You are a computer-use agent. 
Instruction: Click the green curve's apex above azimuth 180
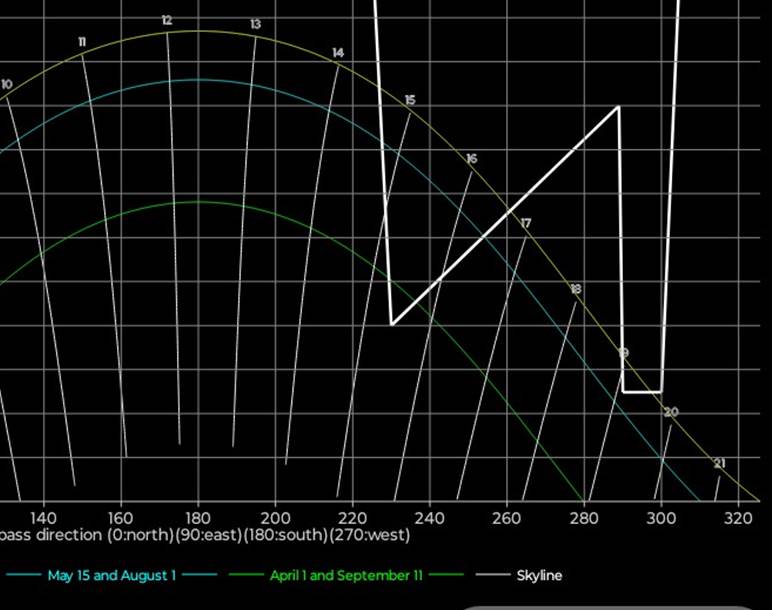pyautogui.click(x=198, y=202)
